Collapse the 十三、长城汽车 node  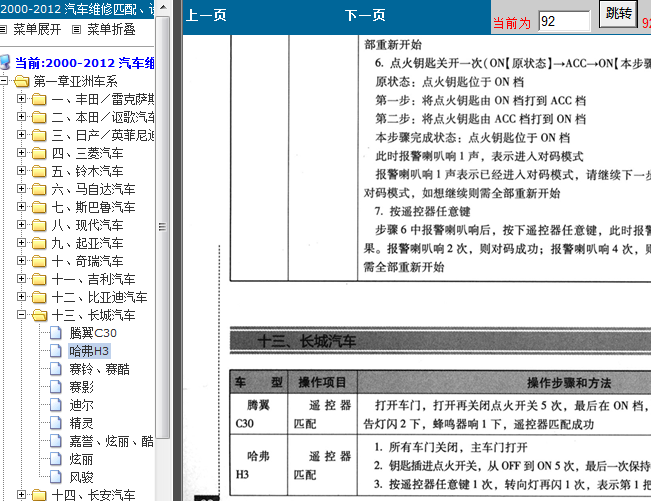21,315
